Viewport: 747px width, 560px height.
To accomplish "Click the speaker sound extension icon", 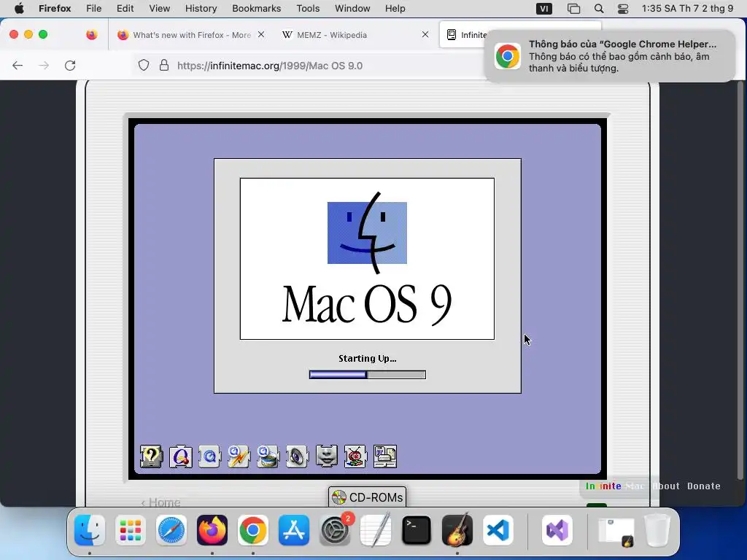I will pos(297,456).
